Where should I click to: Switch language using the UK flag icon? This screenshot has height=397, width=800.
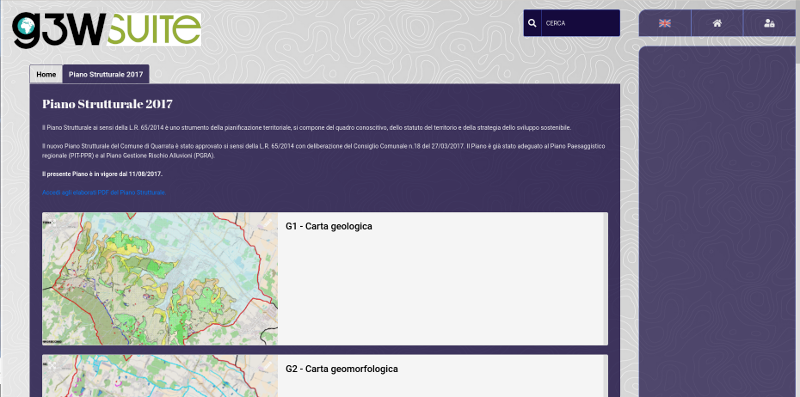(664, 23)
